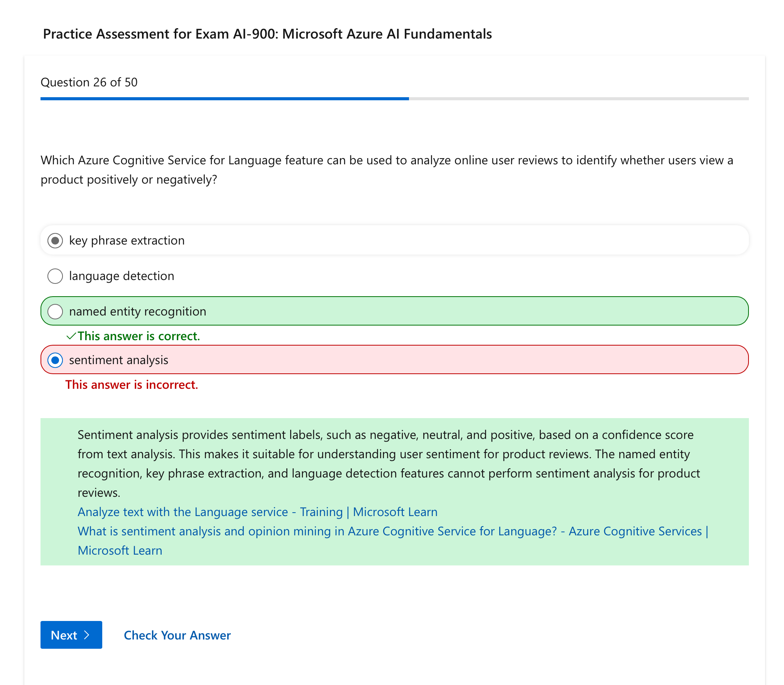Select the named entity recognition radio button
This screenshot has width=784, height=685.
55,312
